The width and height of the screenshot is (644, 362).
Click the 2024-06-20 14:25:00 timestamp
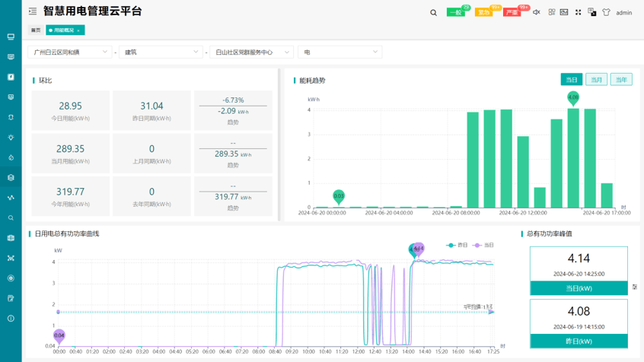(579, 274)
